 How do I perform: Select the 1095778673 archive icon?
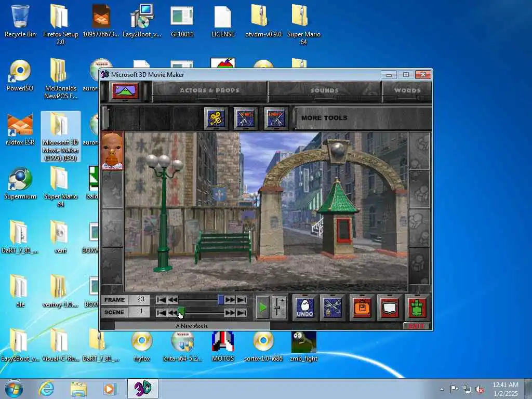coord(101,21)
